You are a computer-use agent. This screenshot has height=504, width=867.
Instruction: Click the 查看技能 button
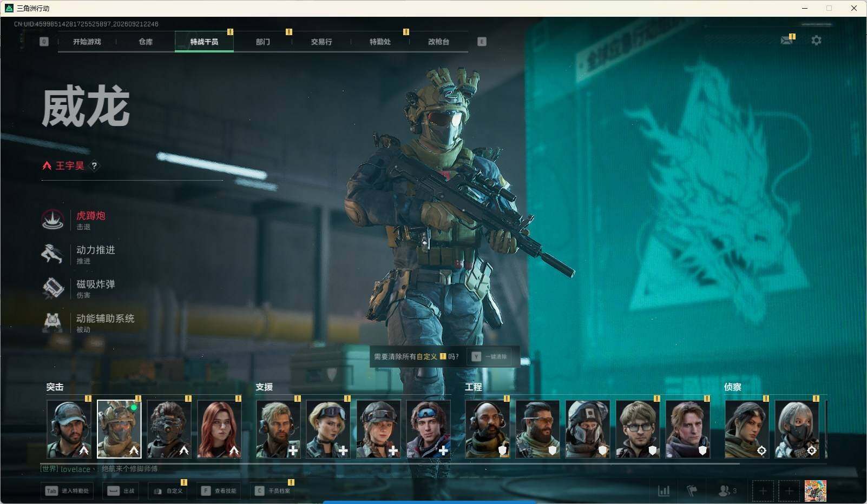click(x=219, y=491)
